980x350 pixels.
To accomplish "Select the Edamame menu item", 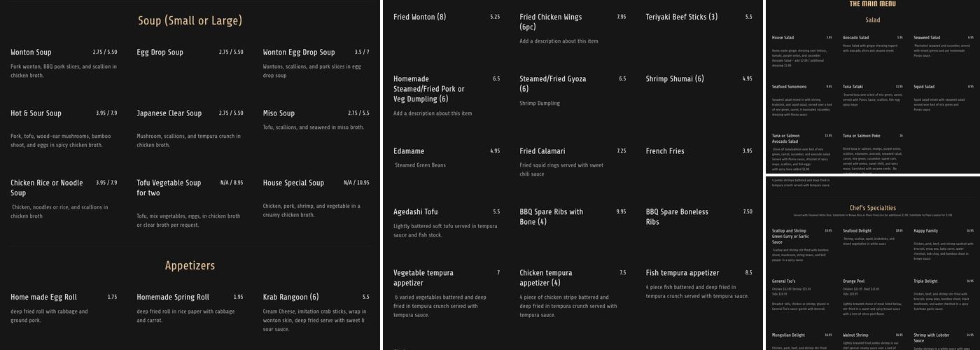I will coord(409,151).
